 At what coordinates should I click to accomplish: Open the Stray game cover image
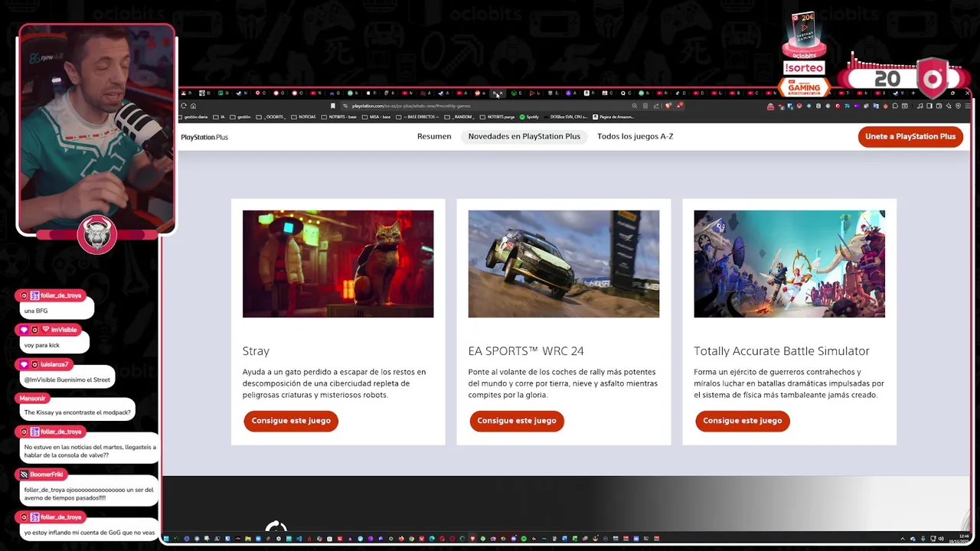(x=338, y=264)
